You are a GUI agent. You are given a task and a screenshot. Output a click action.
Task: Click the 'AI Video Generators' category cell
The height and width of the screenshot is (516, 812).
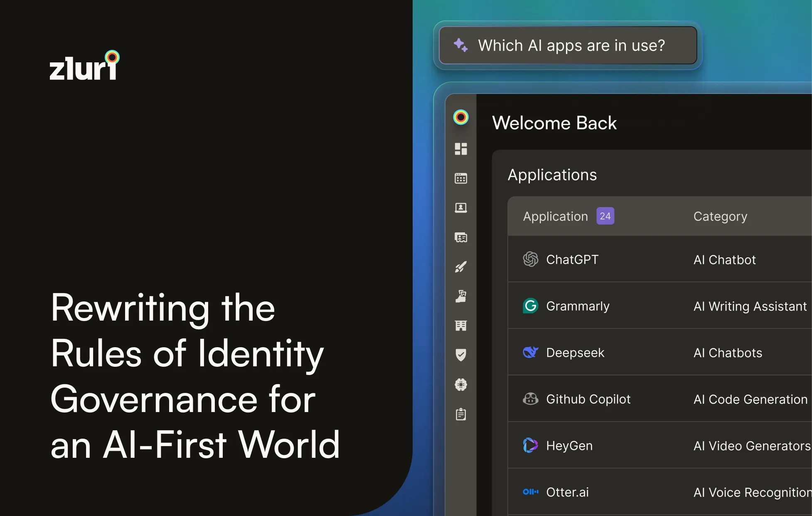[752, 446]
